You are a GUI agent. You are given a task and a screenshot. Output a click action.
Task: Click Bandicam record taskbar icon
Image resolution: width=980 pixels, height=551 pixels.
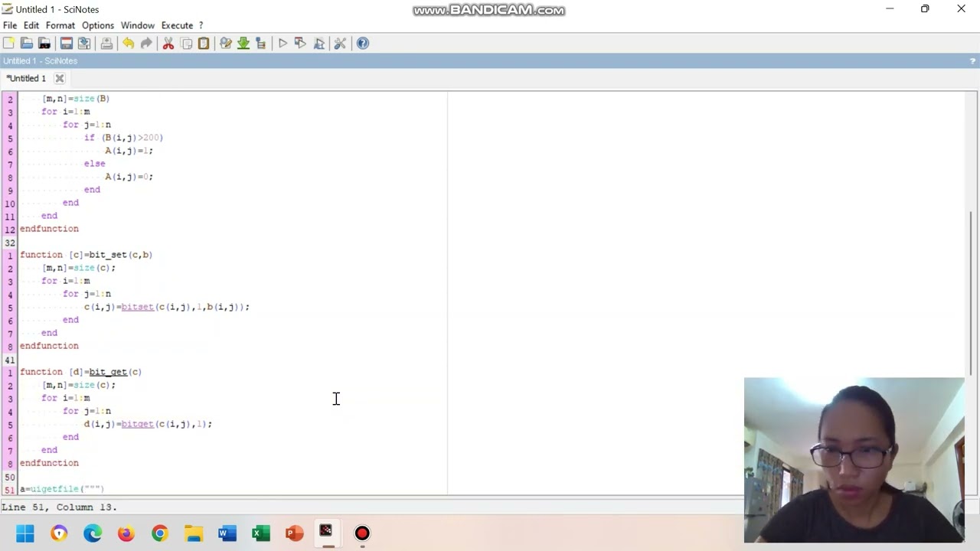pos(362,533)
